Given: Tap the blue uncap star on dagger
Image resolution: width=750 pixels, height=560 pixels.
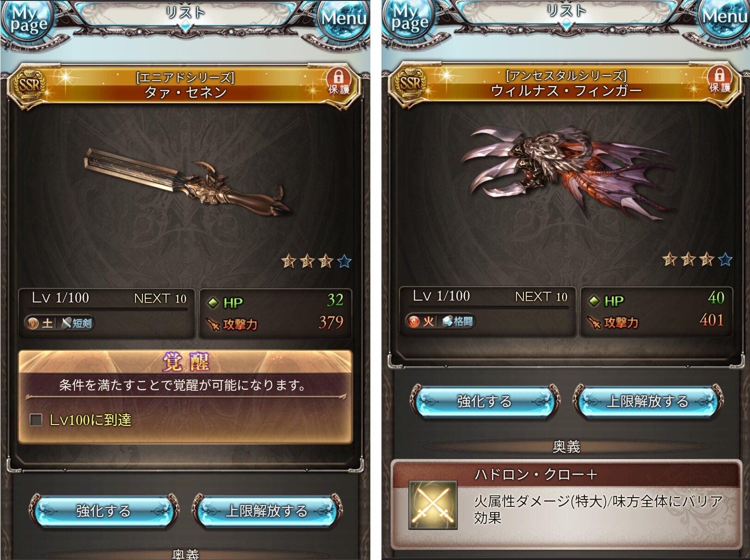Looking at the screenshot, I should 344,261.
